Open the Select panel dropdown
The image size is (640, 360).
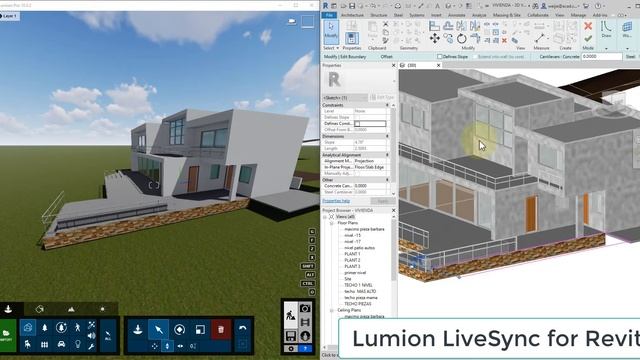point(331,48)
